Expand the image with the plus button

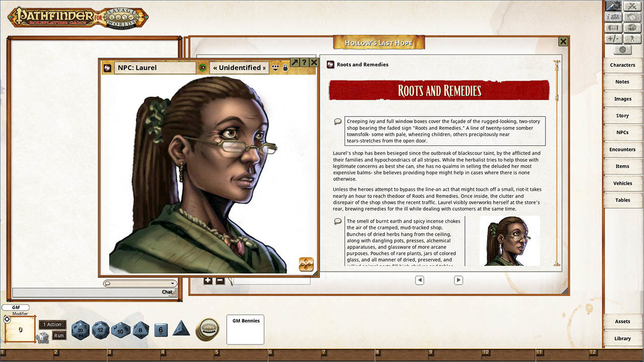208,281
